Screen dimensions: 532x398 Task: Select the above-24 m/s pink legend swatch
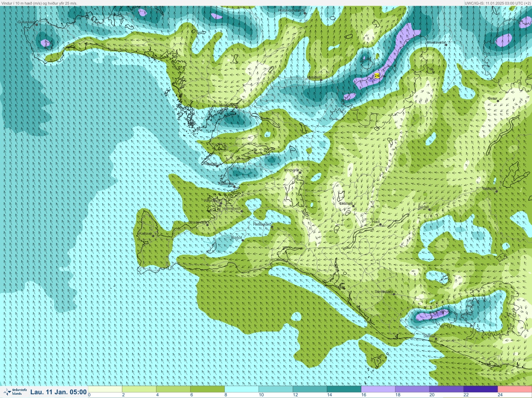click(x=515, y=389)
